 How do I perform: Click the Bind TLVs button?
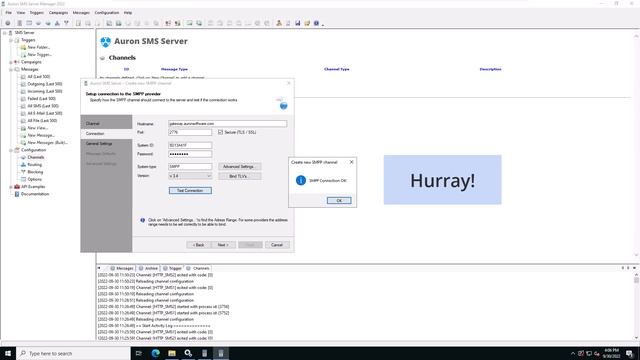[240, 176]
